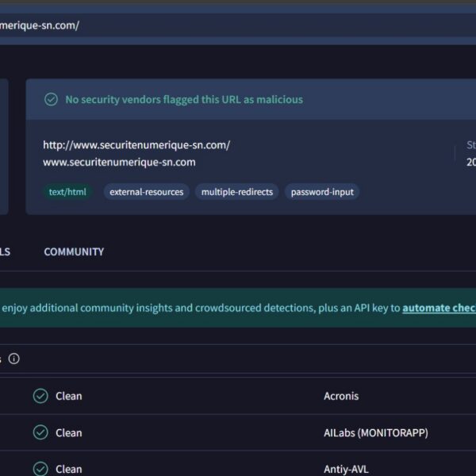Image resolution: width=476 pixels, height=476 pixels.
Task: Switch to the Community tab
Action: pos(74,251)
